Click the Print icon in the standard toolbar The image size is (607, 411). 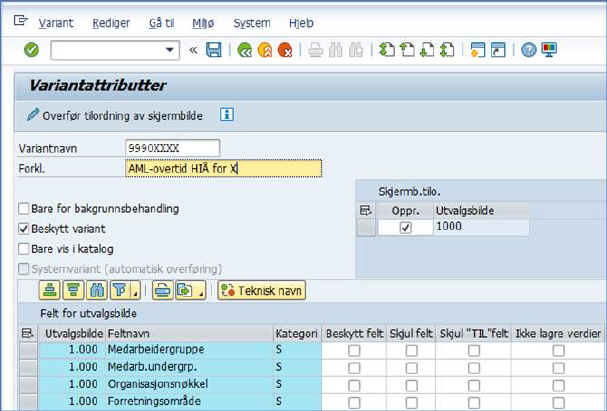pos(316,50)
